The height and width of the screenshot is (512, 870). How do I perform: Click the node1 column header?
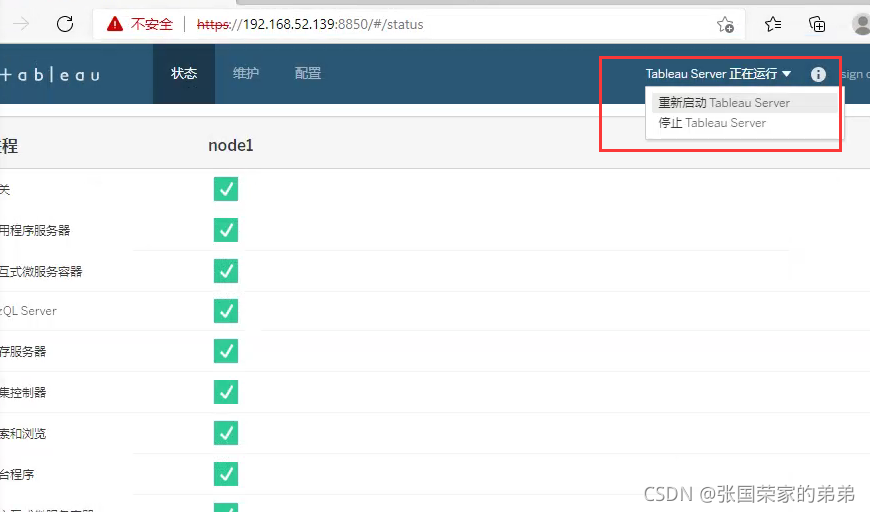[231, 145]
